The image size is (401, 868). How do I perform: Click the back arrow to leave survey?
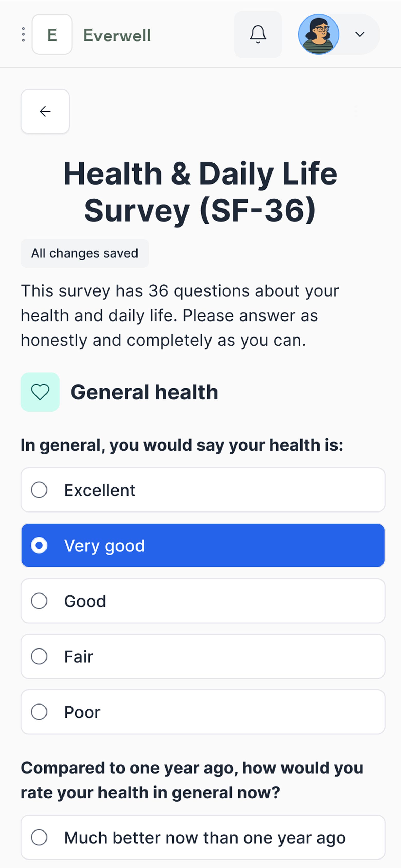[x=45, y=111]
